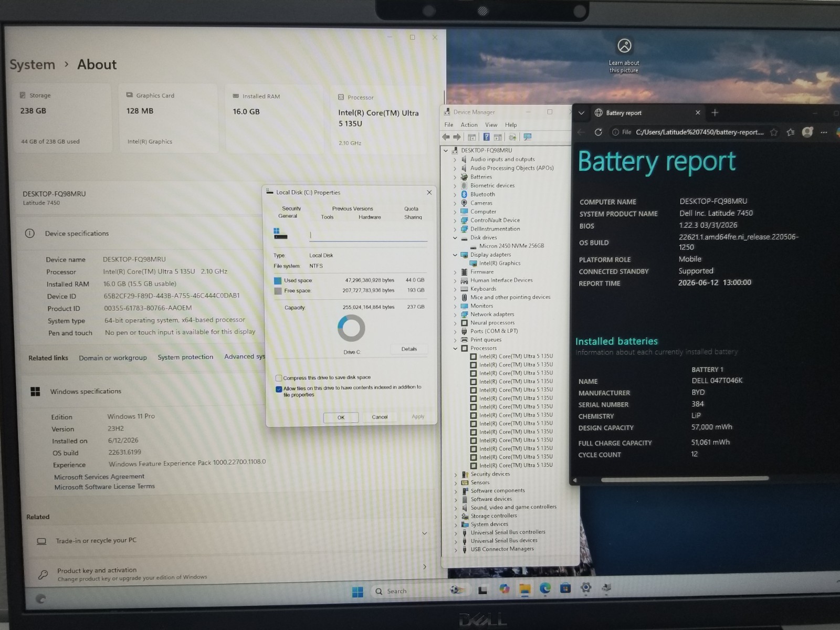Open the View menu in Device Manager
The width and height of the screenshot is (840, 630).
pyautogui.click(x=491, y=125)
